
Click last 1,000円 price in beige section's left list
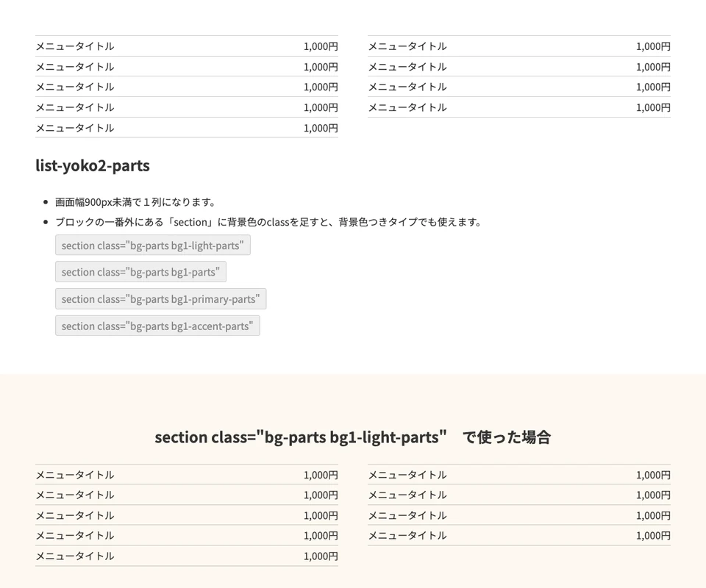[x=321, y=556]
